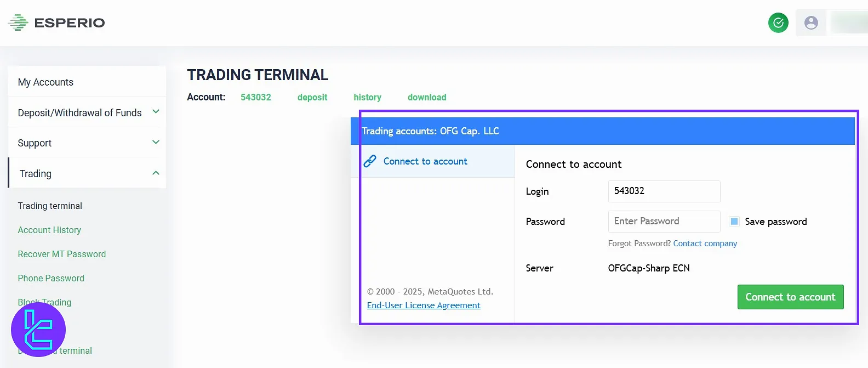Collapse the Trading section chevron
Image resolution: width=868 pixels, height=368 pixels.
pos(156,173)
